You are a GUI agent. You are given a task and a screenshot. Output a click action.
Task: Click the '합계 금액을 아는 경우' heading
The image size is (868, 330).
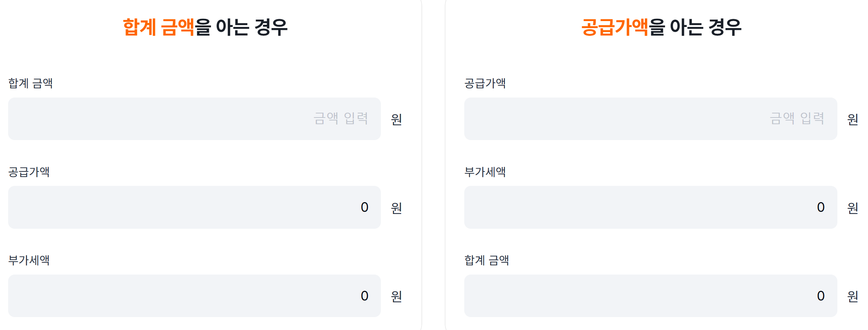(x=205, y=27)
